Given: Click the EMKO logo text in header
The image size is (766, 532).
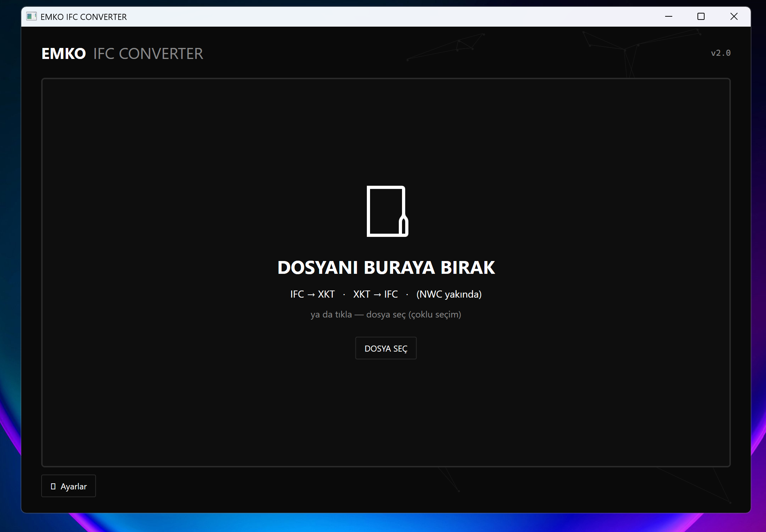Looking at the screenshot, I should [x=64, y=54].
